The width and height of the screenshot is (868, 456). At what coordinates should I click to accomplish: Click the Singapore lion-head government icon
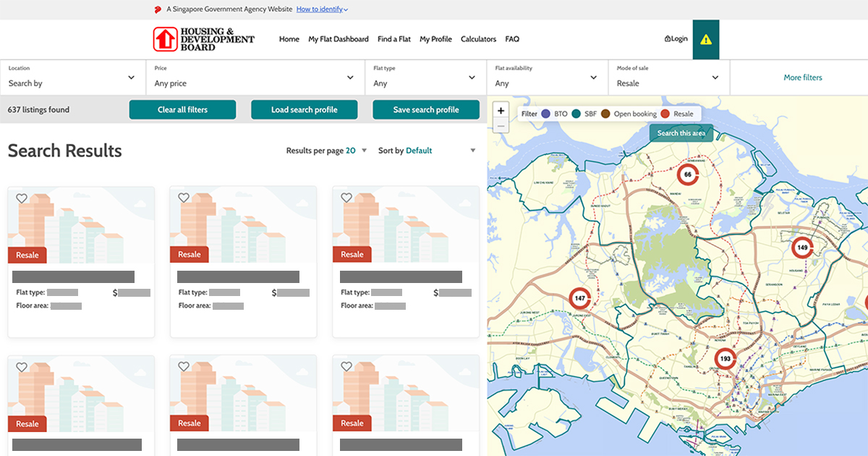[158, 9]
